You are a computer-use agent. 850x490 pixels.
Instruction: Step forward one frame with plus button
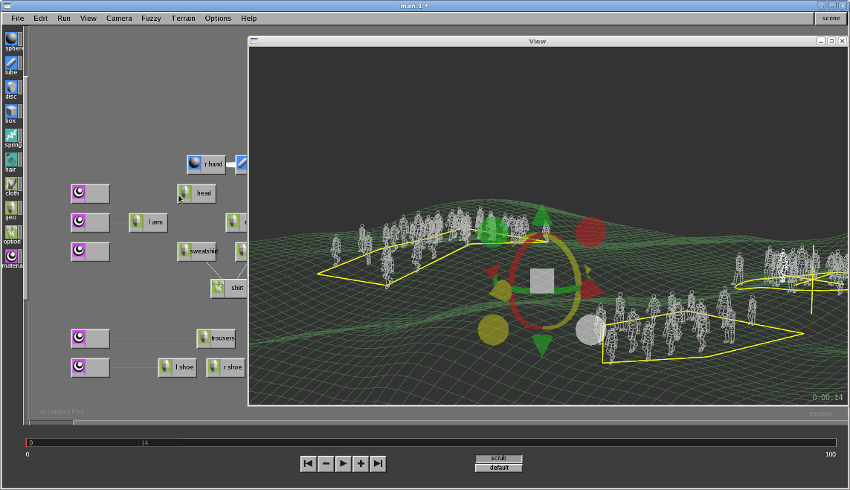click(360, 463)
